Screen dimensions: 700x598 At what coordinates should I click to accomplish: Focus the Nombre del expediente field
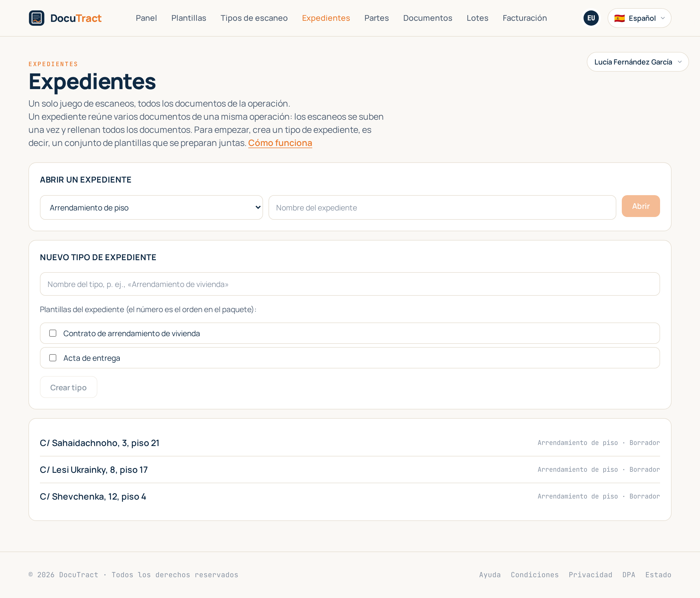point(442,207)
